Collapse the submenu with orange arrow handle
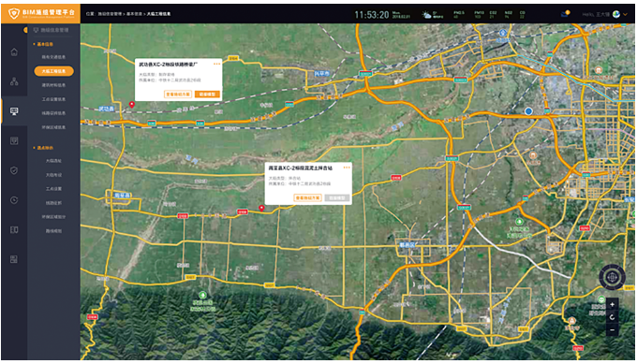 coord(25,30)
